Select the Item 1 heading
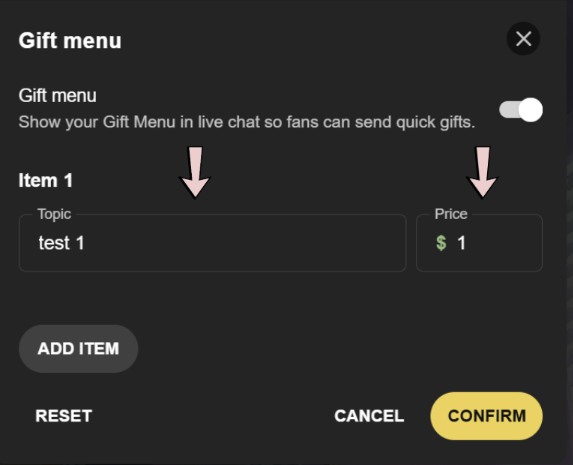The image size is (573, 465). (x=46, y=180)
